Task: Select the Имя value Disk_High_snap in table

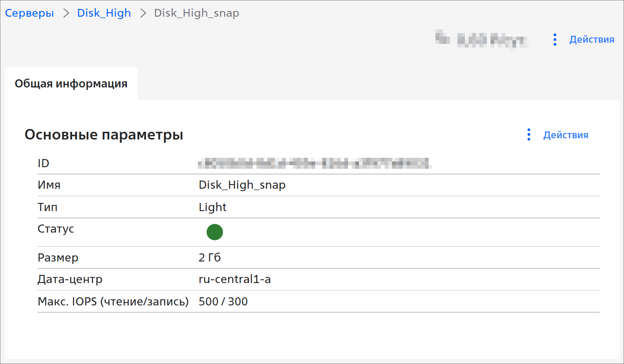Action: click(242, 185)
